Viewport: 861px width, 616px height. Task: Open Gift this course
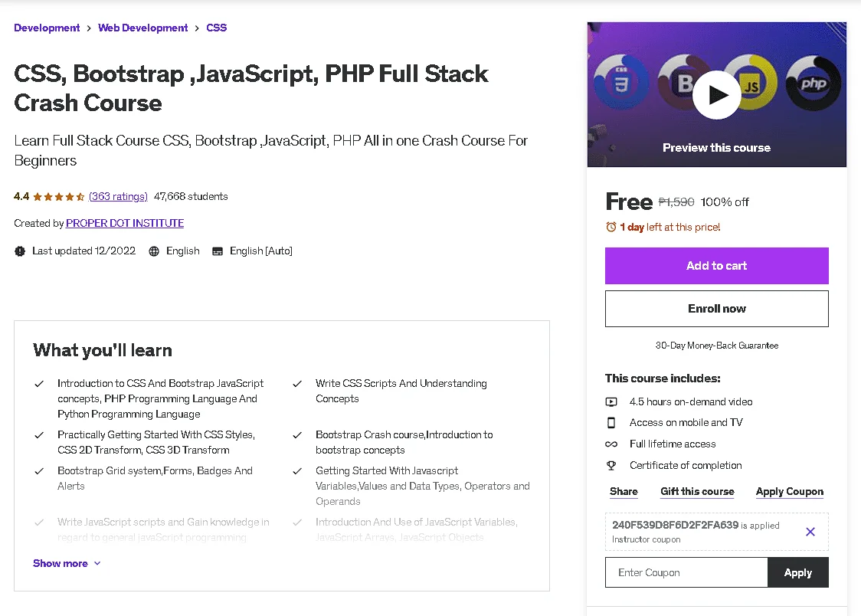[x=697, y=491]
